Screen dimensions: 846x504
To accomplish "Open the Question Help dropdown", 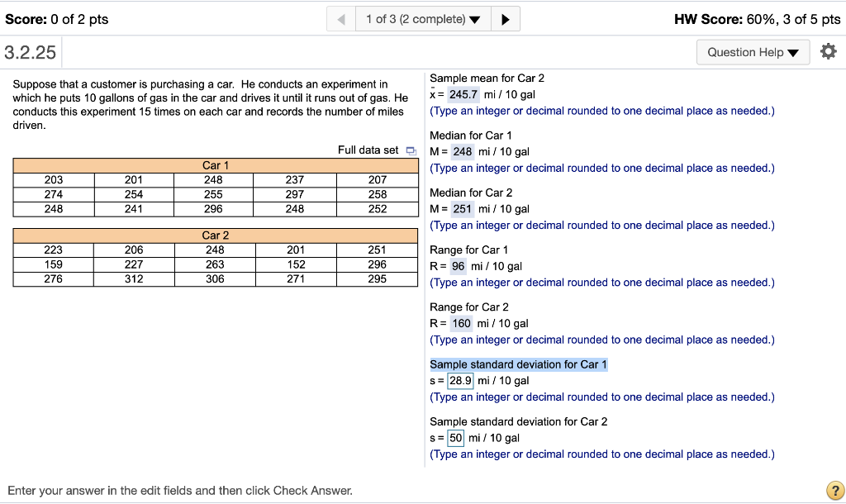I will click(x=753, y=52).
